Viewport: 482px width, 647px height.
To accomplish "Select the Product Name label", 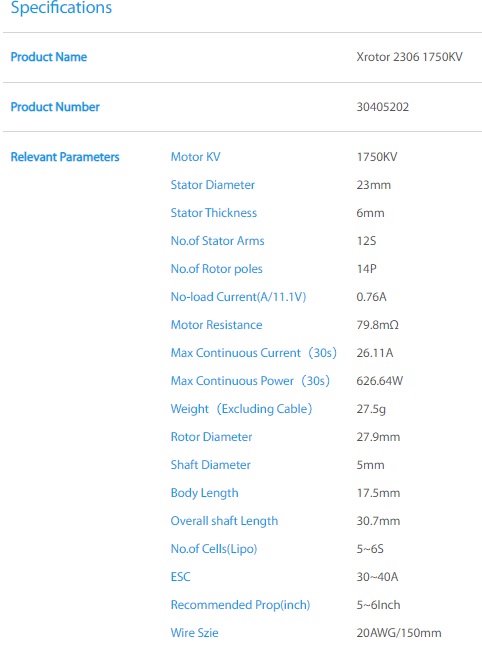I will 49,57.
